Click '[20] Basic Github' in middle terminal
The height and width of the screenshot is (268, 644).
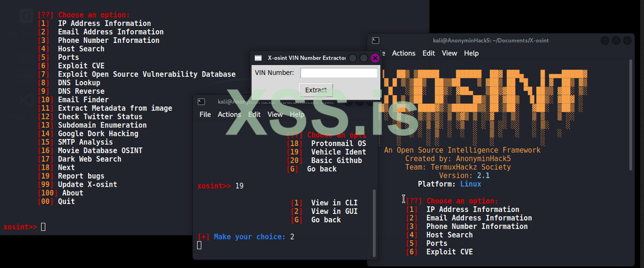pos(324,160)
